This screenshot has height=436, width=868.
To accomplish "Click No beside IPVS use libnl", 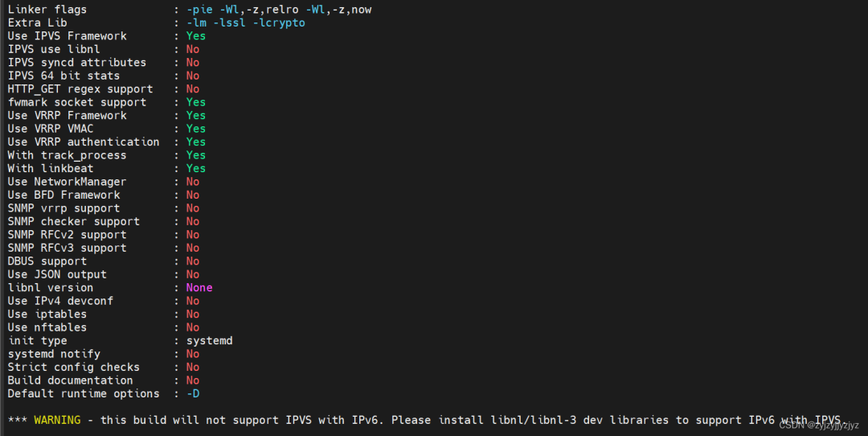I will pyautogui.click(x=193, y=49).
